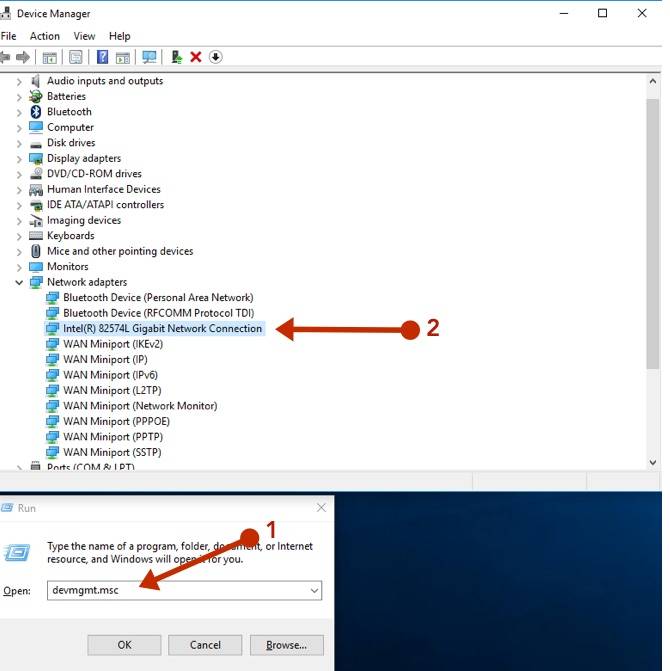Click Browse... in the Run dialog

[x=286, y=645]
